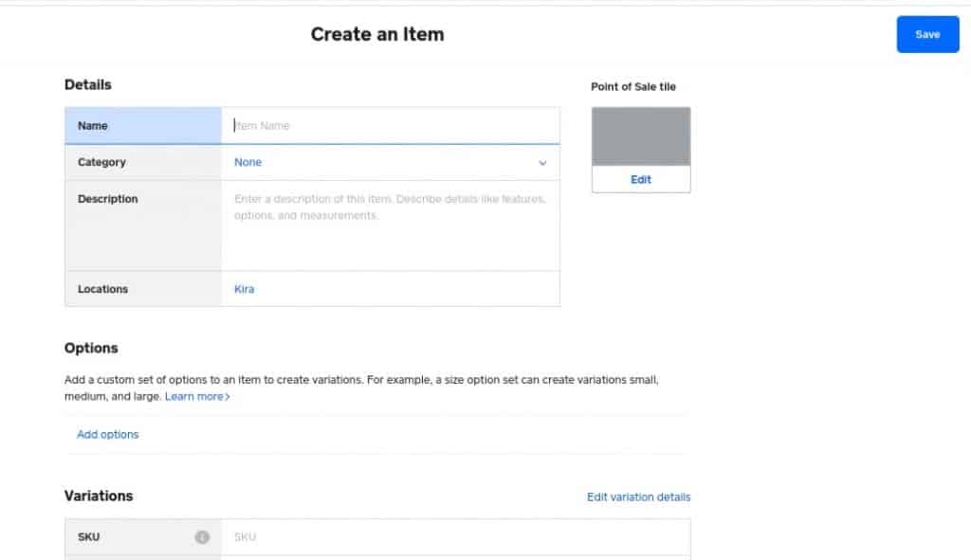Open the Category selector showing None

247,162
